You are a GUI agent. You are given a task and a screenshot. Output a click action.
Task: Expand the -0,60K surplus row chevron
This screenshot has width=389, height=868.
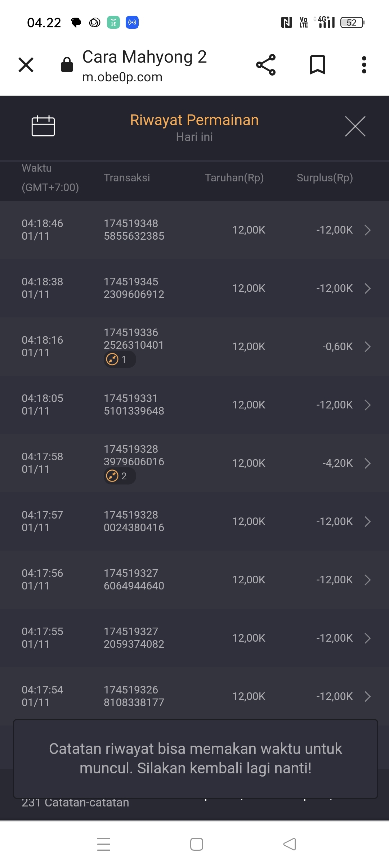pos(367,347)
